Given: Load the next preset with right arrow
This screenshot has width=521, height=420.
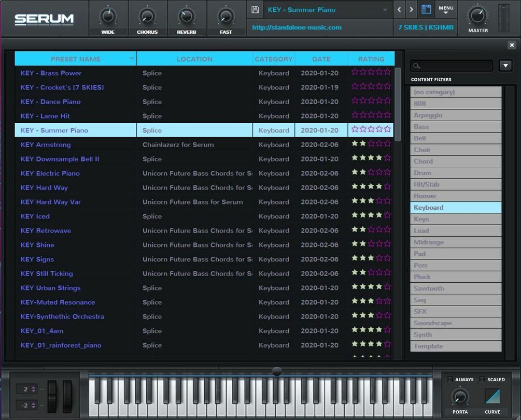Looking at the screenshot, I should pyautogui.click(x=411, y=10).
